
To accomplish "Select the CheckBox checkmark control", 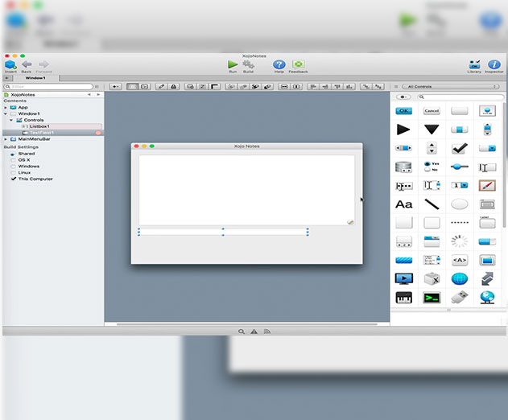I will coord(460,148).
